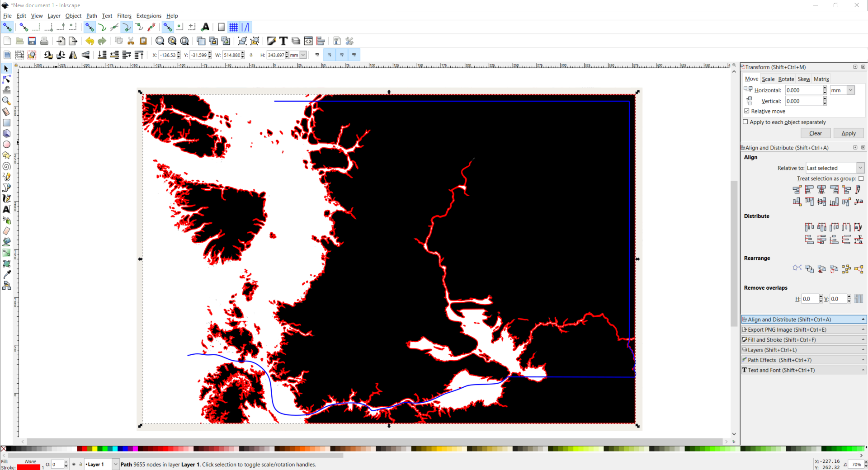Rotate selection 90° counter-clockwise
Viewport: 868px width, 470px height.
(48, 55)
